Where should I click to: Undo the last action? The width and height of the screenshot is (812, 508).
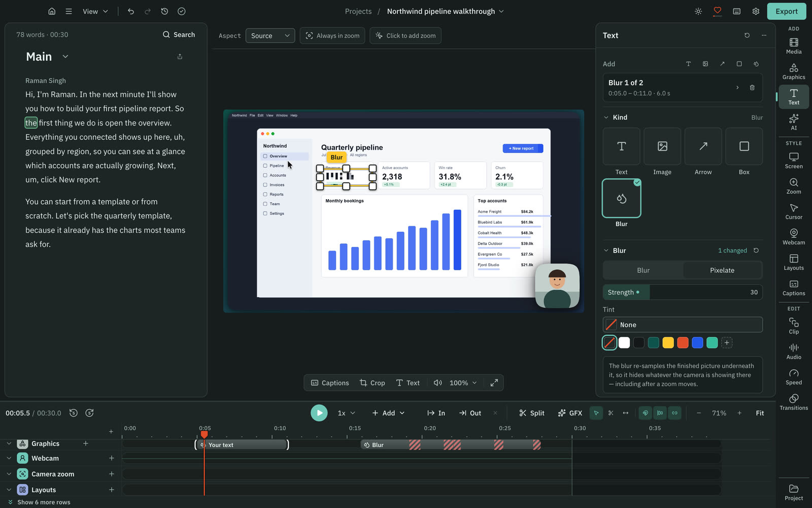[x=131, y=11]
